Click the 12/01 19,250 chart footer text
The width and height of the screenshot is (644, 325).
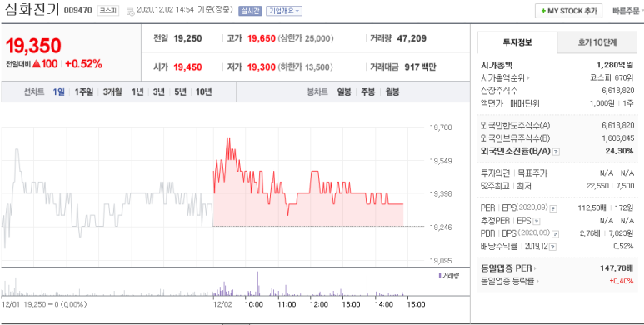point(43,304)
